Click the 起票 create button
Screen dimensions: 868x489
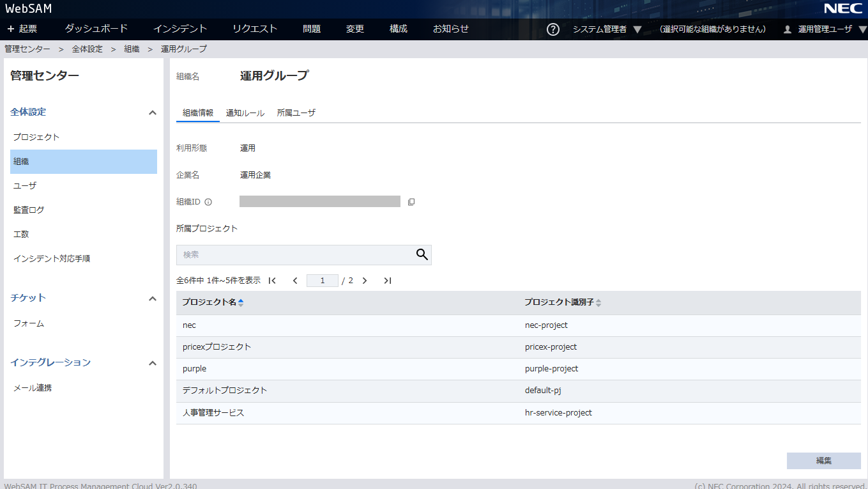point(22,29)
